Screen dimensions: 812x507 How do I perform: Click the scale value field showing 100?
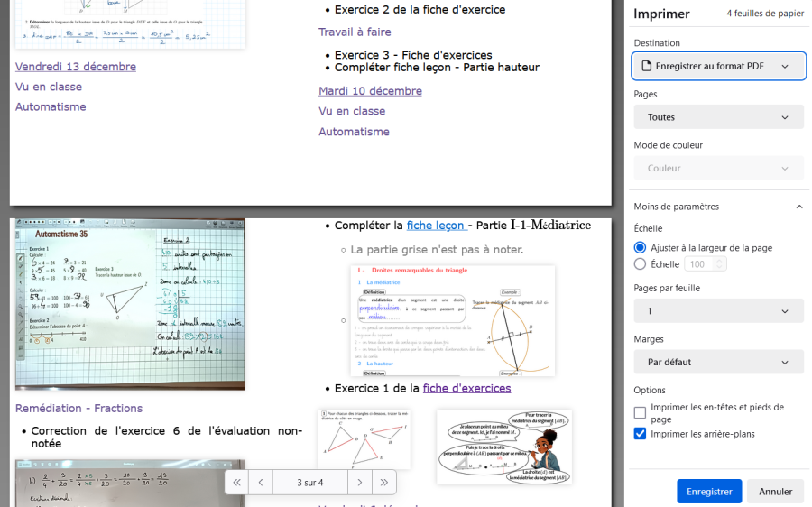pyautogui.click(x=699, y=264)
